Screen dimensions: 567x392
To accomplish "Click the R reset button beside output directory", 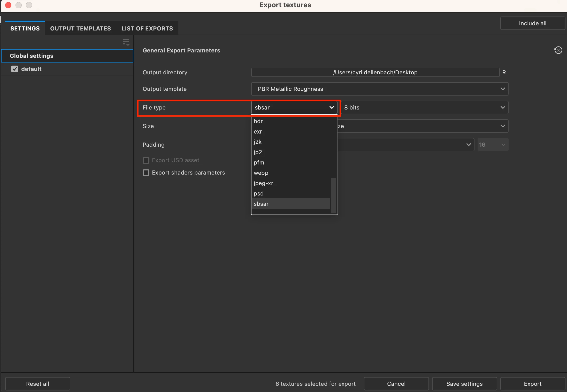I will tap(504, 73).
